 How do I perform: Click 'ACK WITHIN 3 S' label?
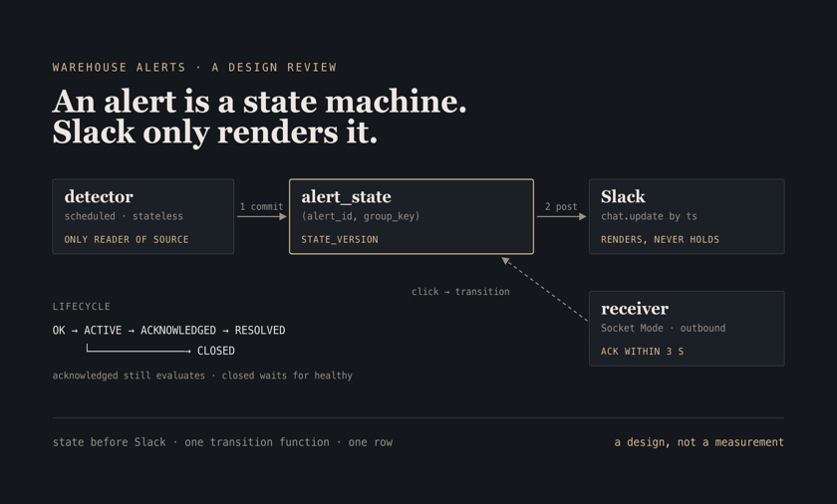(x=642, y=352)
